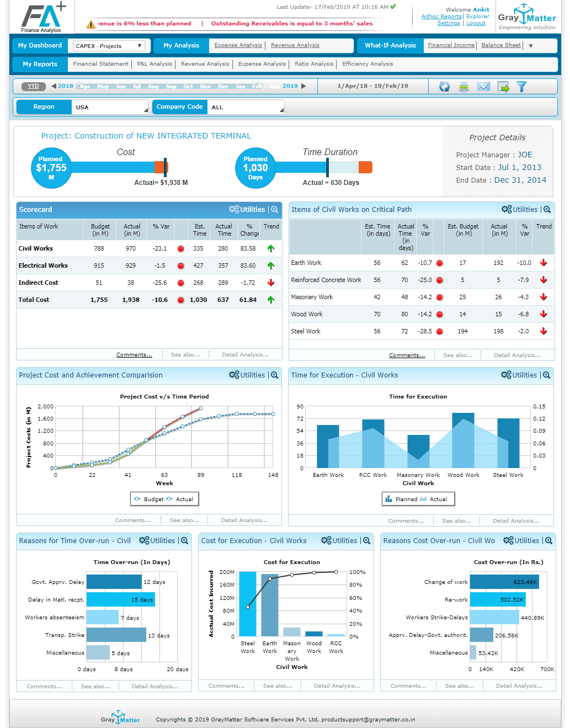Open the P&L Analysis report

click(155, 64)
